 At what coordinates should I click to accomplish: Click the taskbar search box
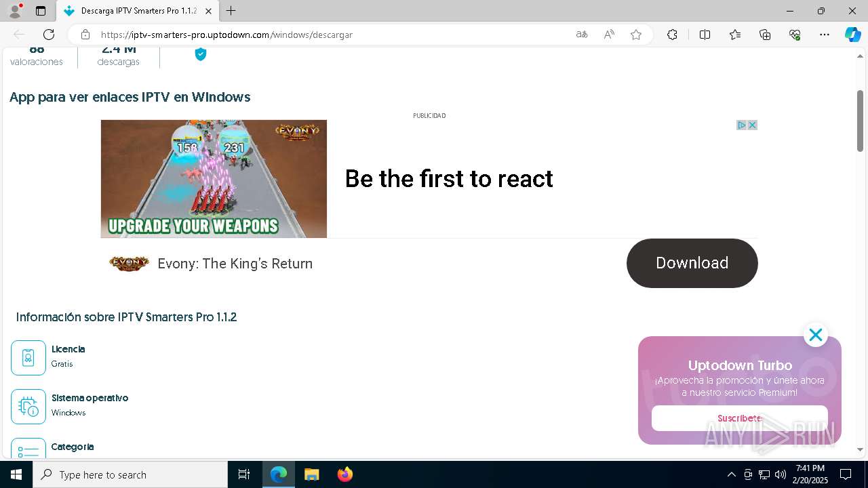[130, 474]
